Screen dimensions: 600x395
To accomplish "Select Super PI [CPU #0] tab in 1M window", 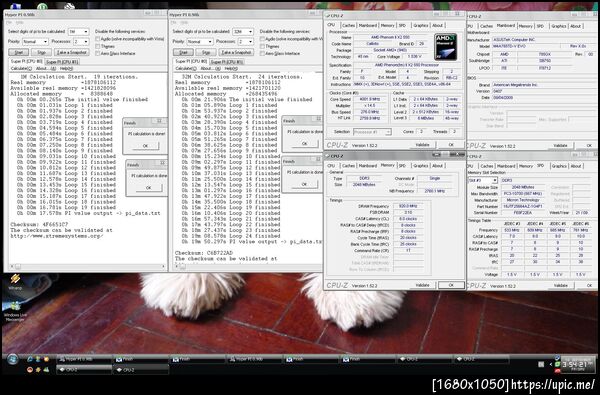I will (26, 62).
